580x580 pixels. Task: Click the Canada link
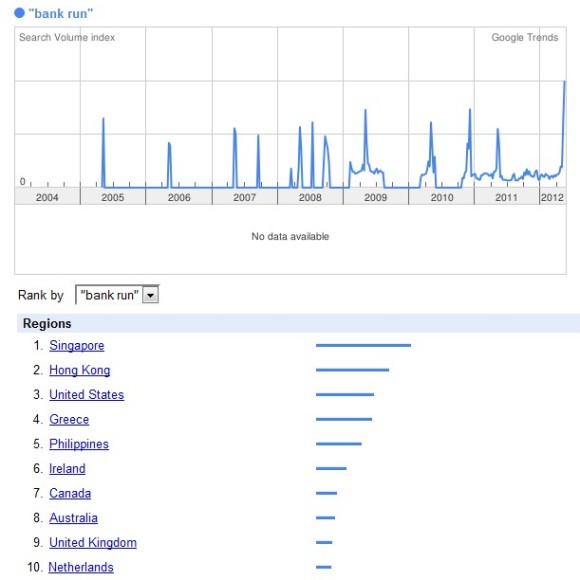[70, 493]
